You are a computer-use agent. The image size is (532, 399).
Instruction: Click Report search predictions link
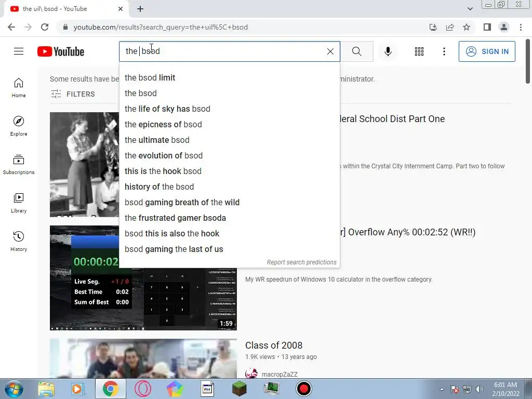pyautogui.click(x=301, y=262)
